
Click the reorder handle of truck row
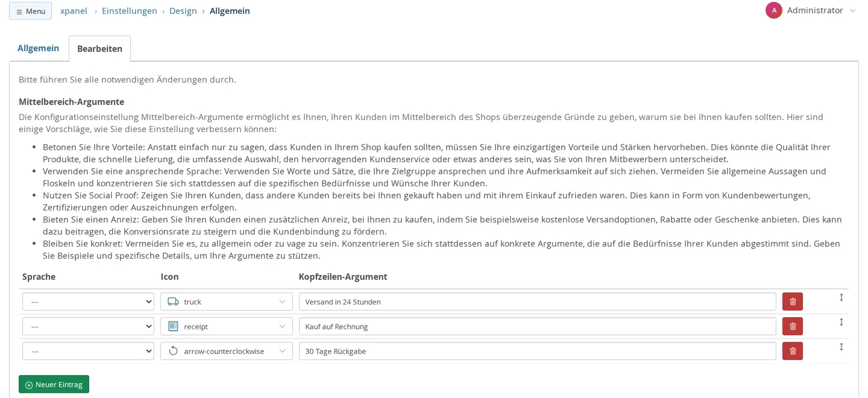coord(841,297)
